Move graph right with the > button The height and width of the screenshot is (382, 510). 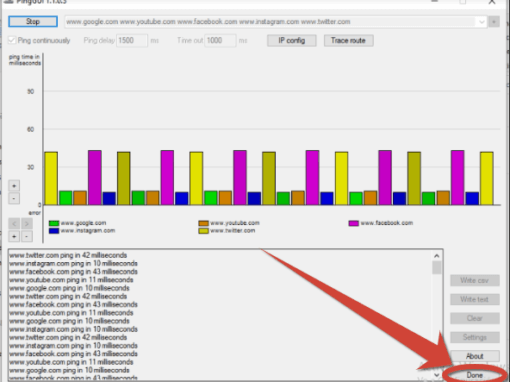pos(27,224)
